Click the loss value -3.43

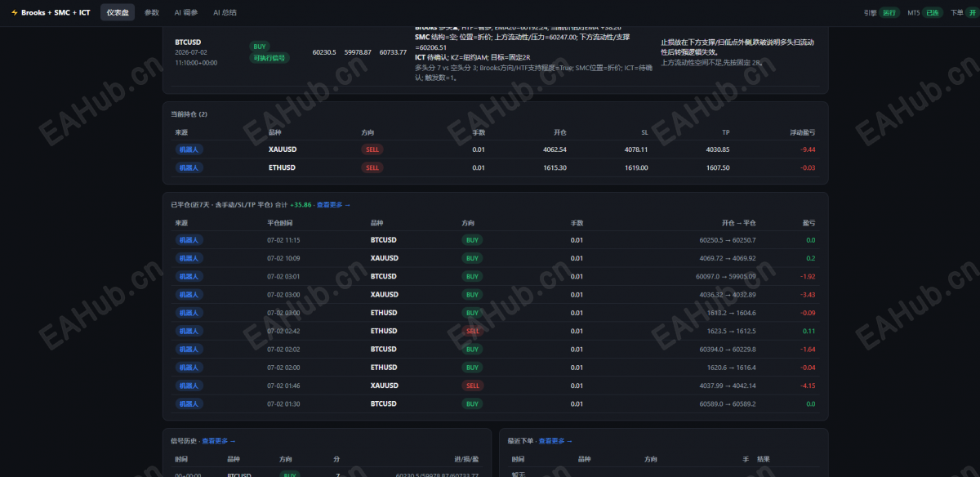point(808,294)
